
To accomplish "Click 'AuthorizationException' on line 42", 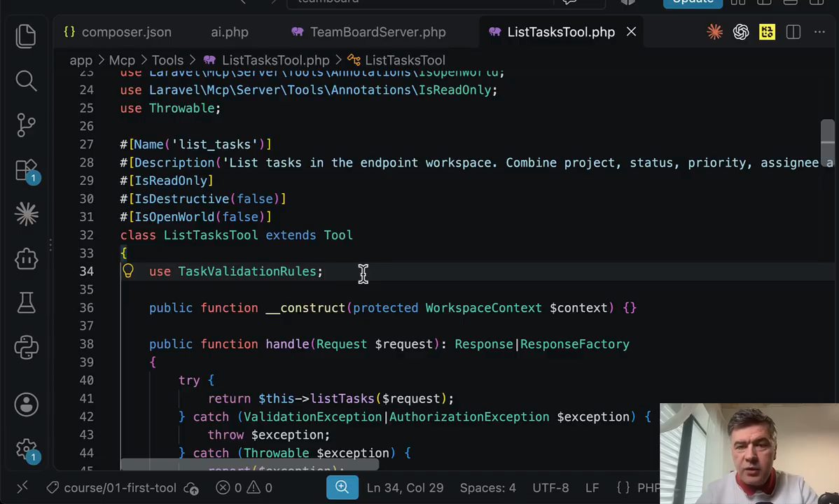I will coord(469,416).
